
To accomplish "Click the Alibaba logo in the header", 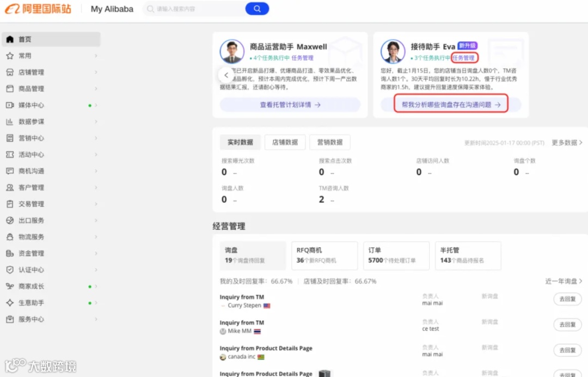I will [x=38, y=9].
